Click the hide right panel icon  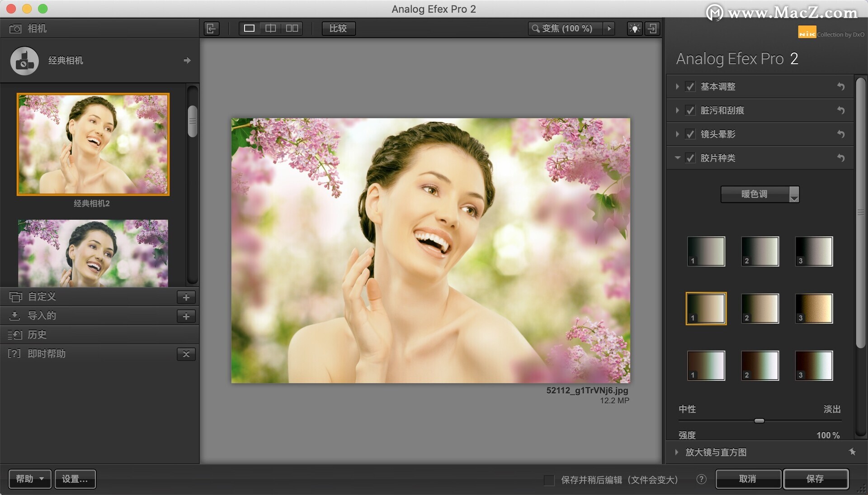click(x=652, y=29)
